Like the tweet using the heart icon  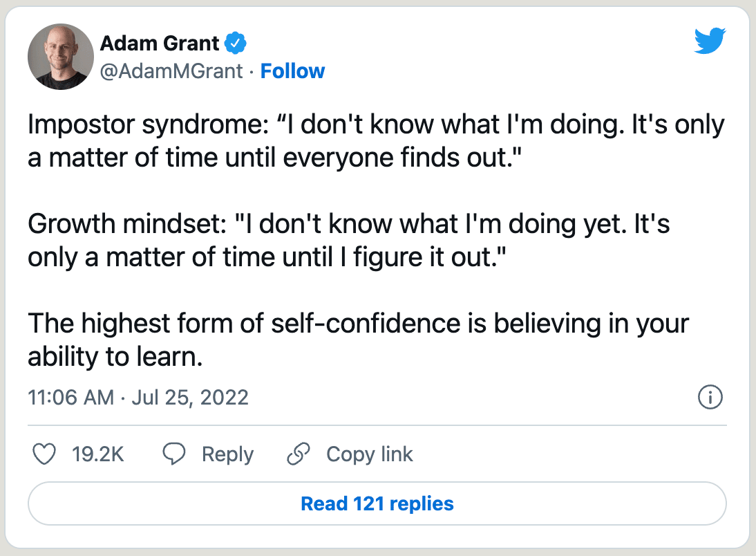click(44, 454)
